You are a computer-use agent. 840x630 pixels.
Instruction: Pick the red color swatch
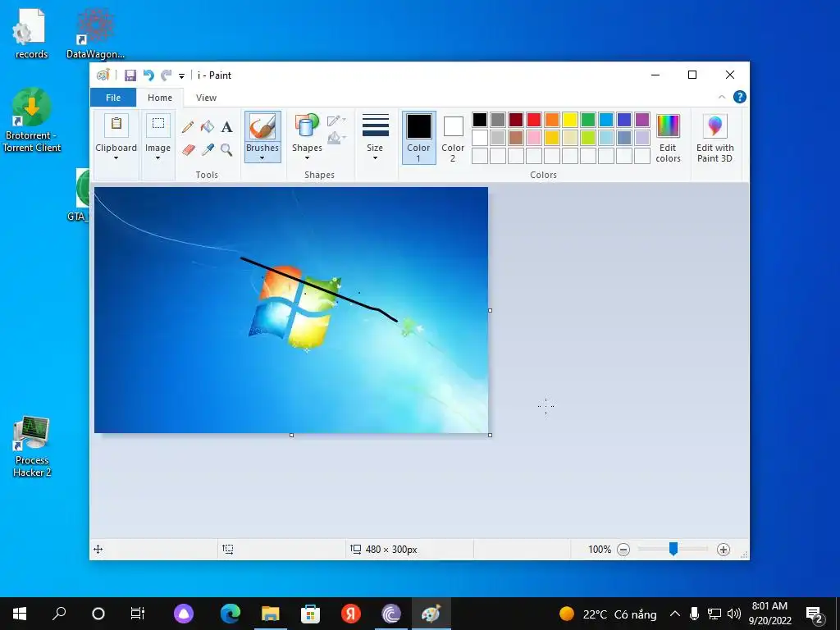[534, 120]
